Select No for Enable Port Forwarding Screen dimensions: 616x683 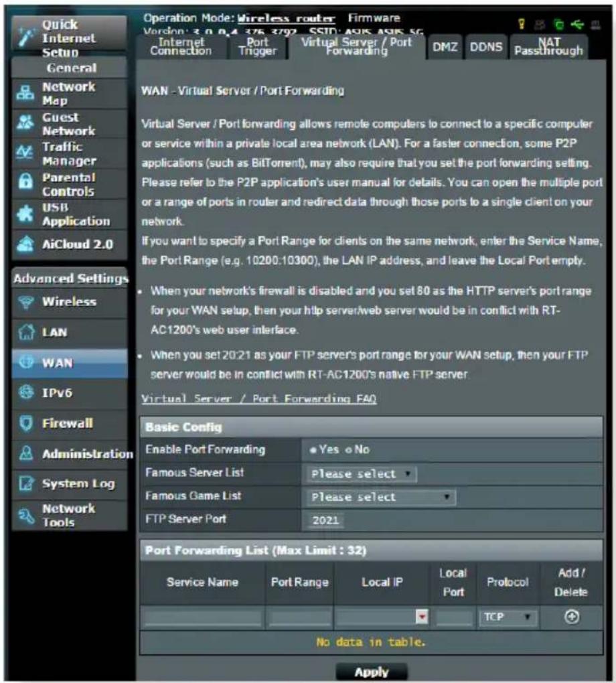pyautogui.click(x=349, y=450)
